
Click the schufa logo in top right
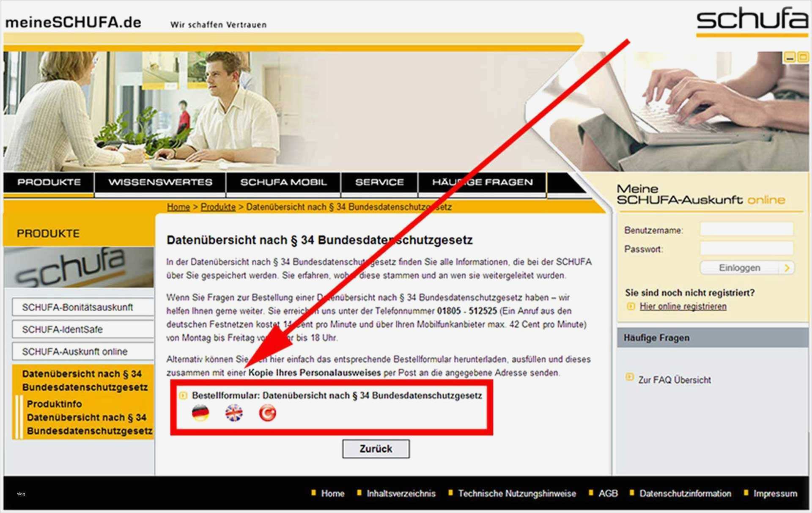(x=752, y=21)
